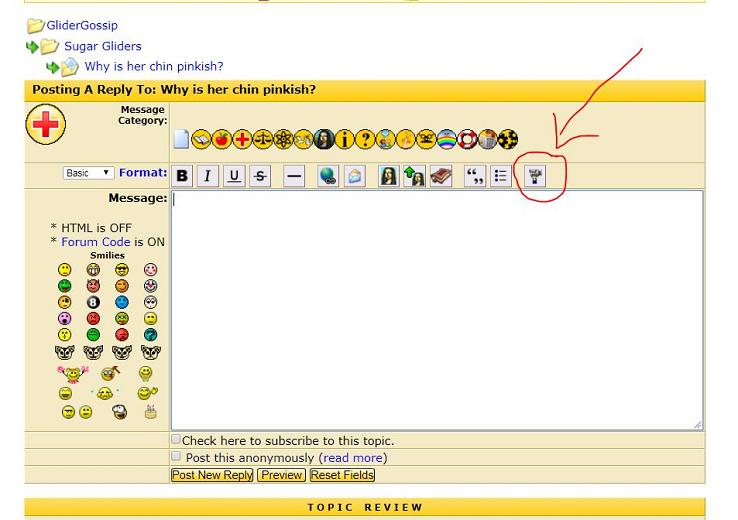Select the dove message category icon
The width and height of the screenshot is (738, 520).
[x=304, y=139]
